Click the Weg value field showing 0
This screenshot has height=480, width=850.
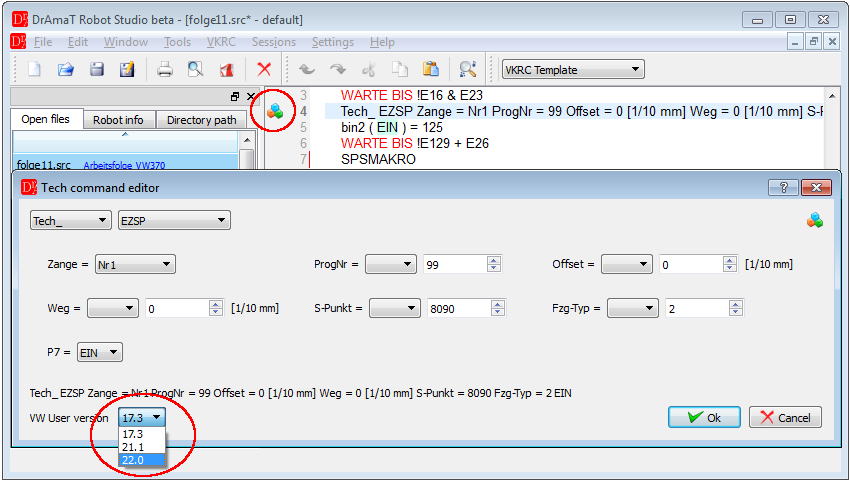click(x=178, y=309)
